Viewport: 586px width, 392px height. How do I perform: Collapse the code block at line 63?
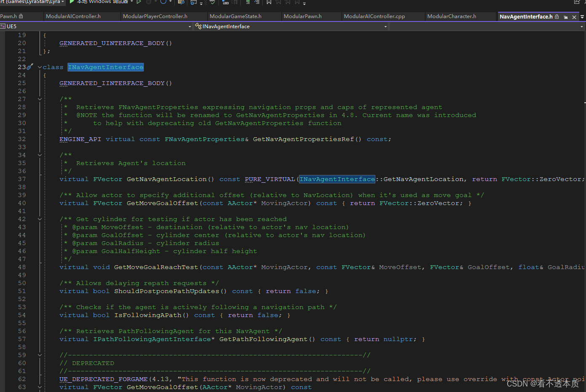coord(40,387)
